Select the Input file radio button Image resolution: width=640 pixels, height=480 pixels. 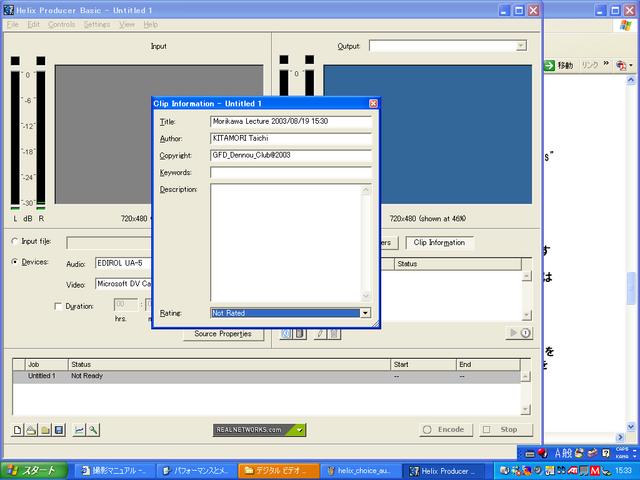tap(15, 241)
